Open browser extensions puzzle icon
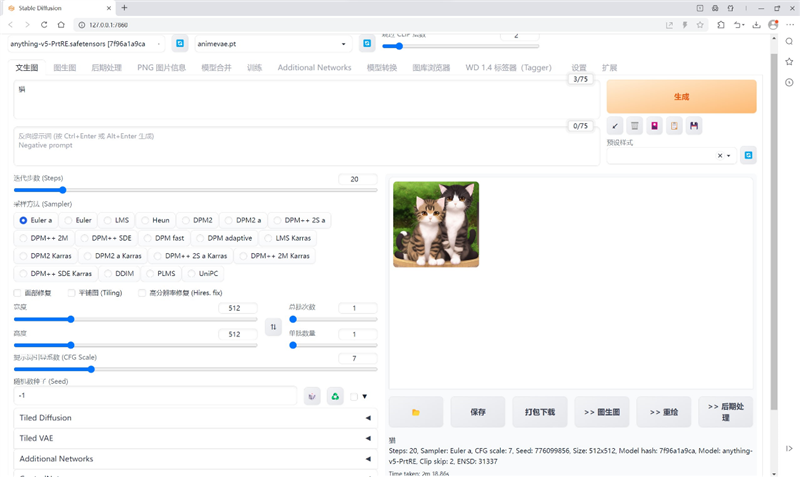This screenshot has height=477, width=800. [x=721, y=24]
